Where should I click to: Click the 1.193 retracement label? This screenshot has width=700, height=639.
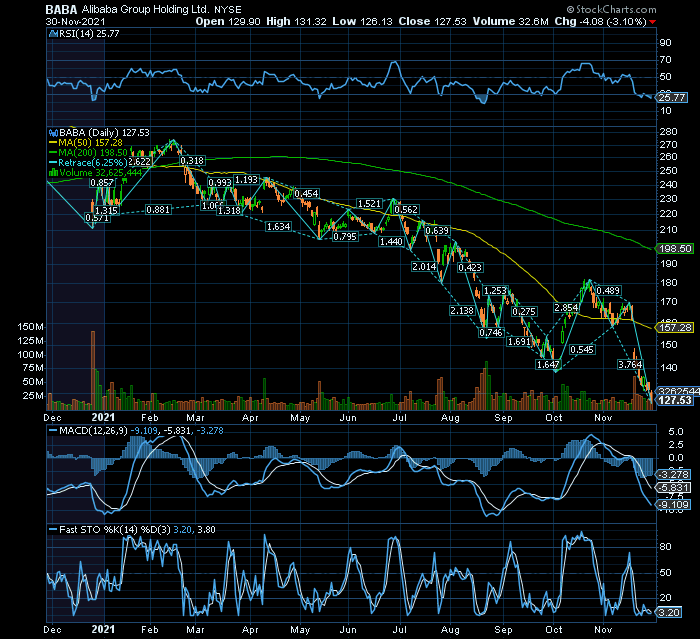(246, 180)
